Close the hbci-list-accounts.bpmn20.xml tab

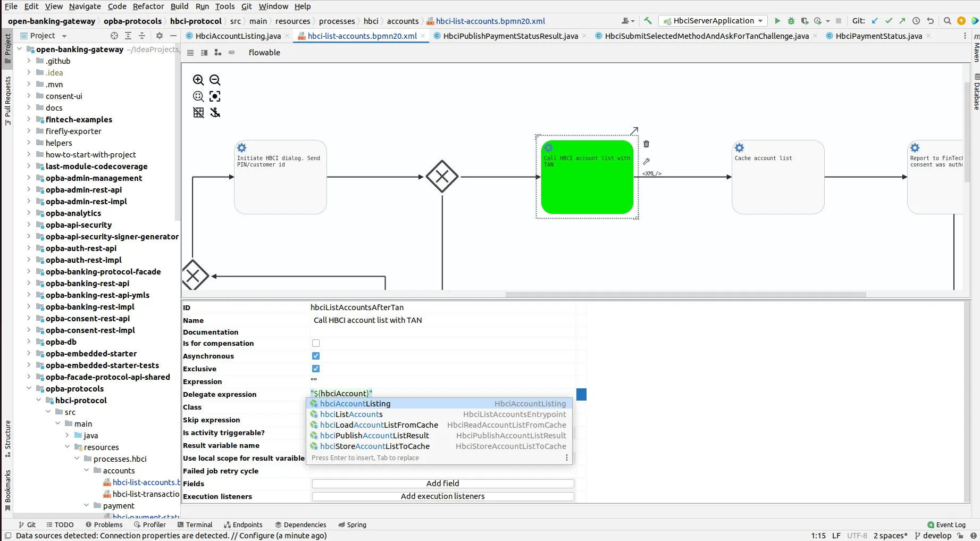click(x=423, y=36)
